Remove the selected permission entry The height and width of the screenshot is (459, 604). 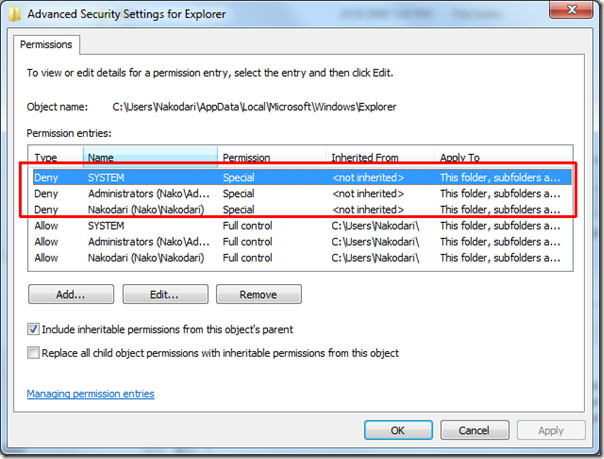pos(258,294)
